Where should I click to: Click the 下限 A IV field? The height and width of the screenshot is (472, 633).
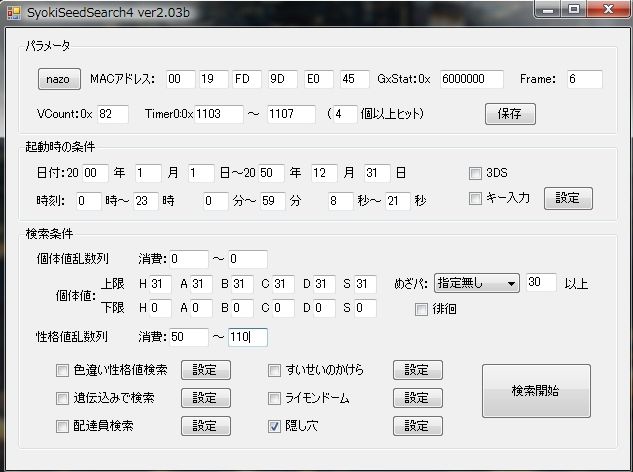pos(201,308)
